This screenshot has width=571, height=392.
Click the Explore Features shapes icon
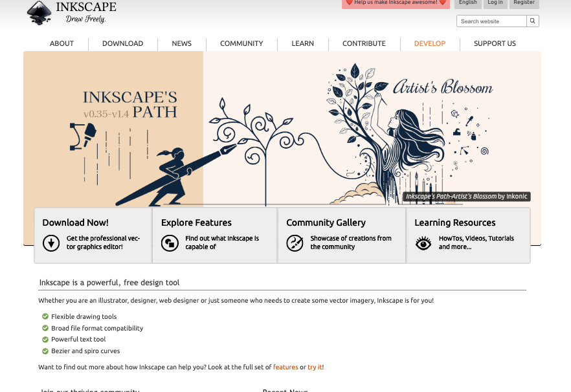(x=170, y=243)
